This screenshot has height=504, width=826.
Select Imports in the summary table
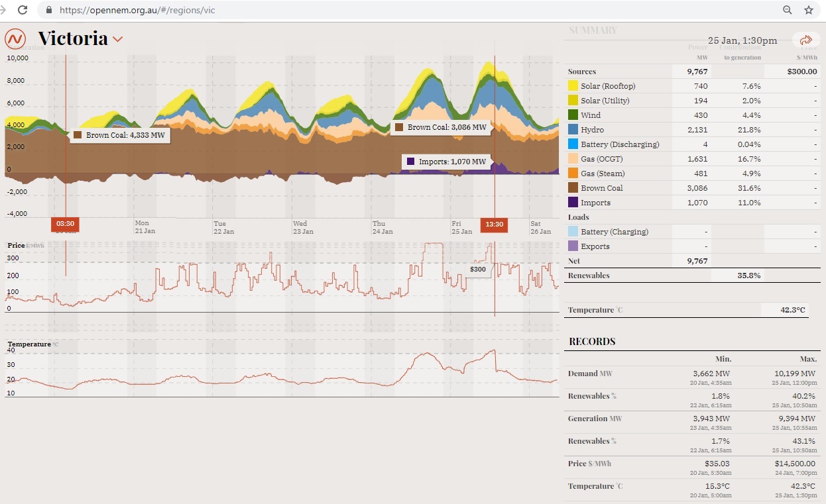[595, 203]
